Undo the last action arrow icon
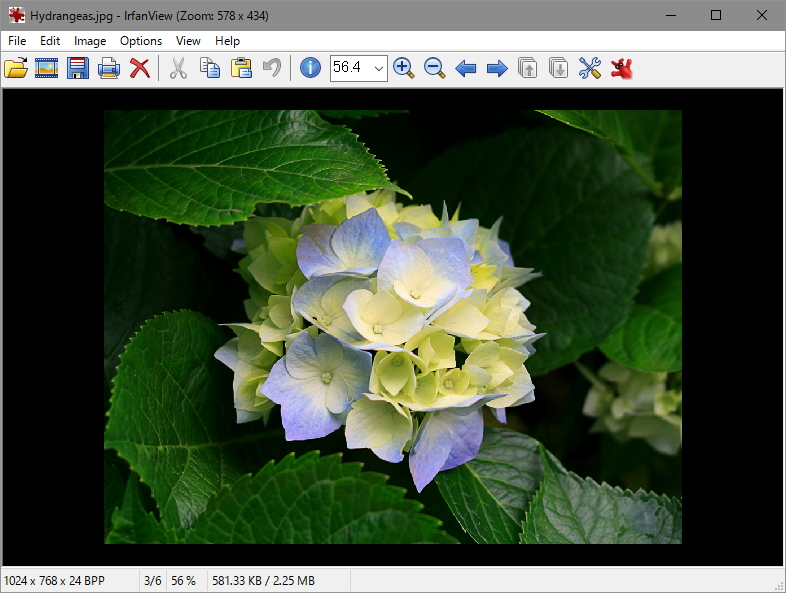 271,68
